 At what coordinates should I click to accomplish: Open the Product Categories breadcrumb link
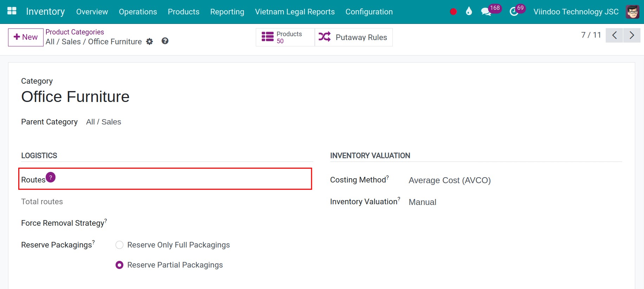[x=75, y=32]
